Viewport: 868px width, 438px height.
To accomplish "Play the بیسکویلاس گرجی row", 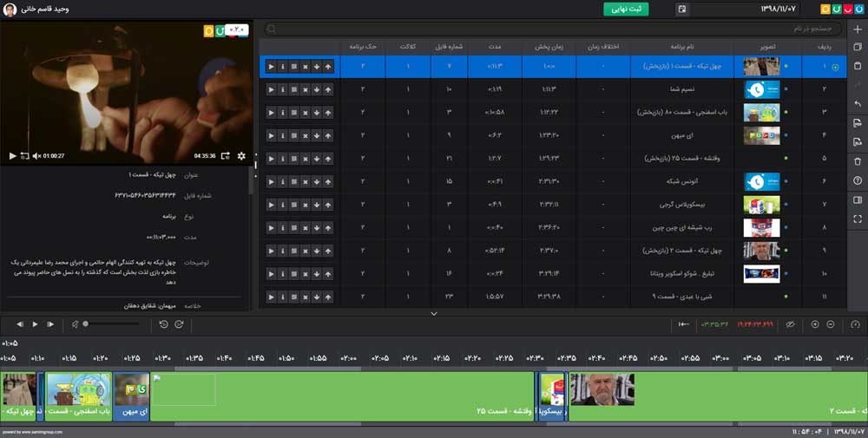I will click(271, 205).
